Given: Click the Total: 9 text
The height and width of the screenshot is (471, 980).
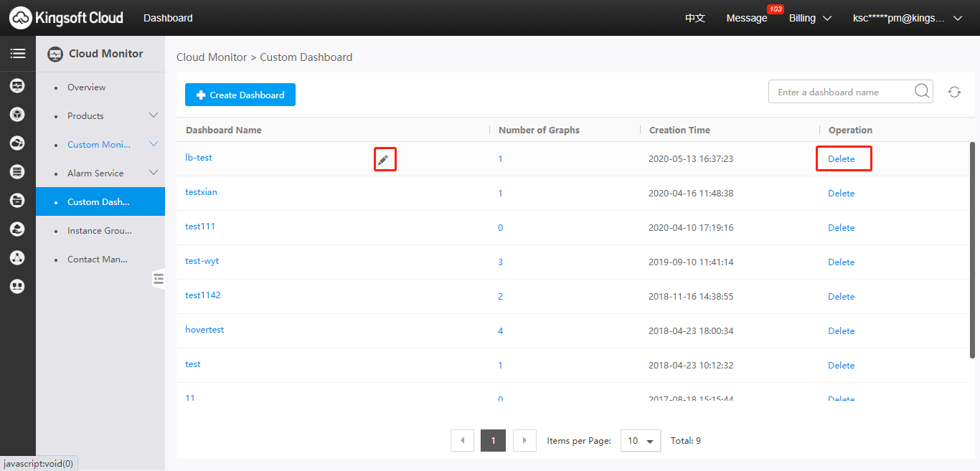Looking at the screenshot, I should pyautogui.click(x=685, y=441).
